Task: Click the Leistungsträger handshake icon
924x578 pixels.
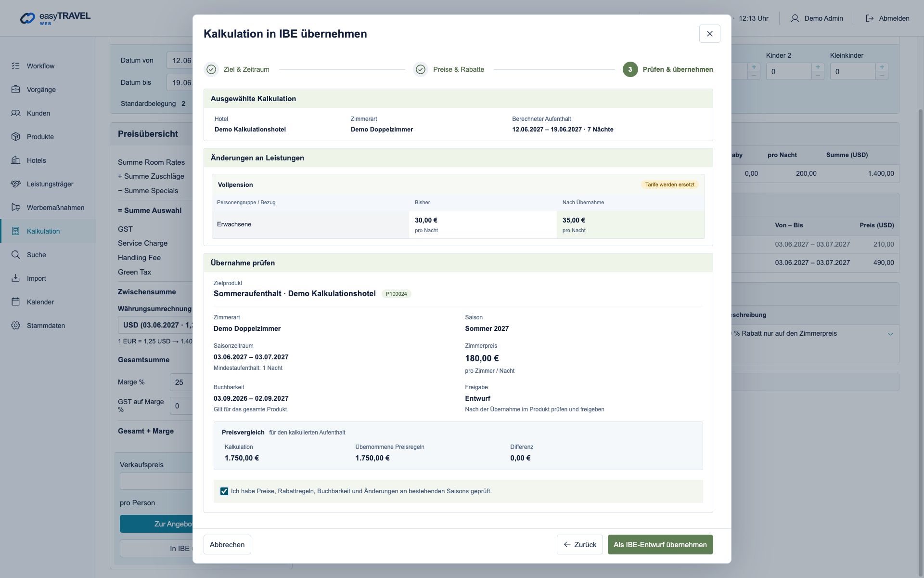Action: pos(16,184)
